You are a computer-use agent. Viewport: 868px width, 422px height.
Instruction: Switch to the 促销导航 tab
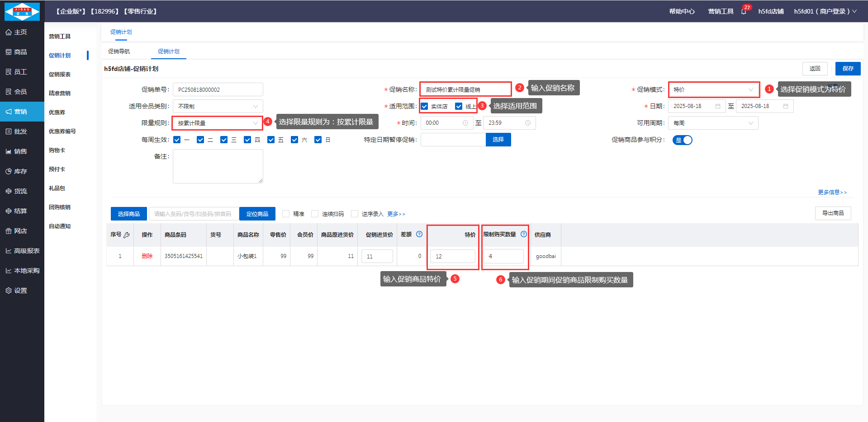point(119,52)
